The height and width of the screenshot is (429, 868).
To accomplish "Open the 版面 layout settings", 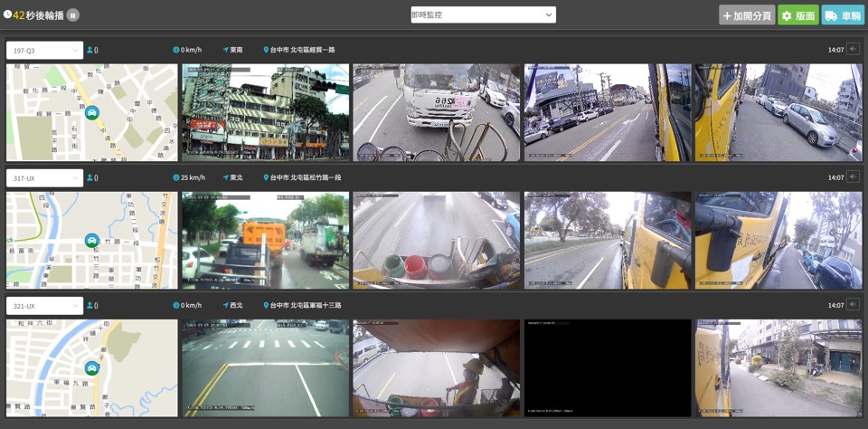I will [797, 15].
